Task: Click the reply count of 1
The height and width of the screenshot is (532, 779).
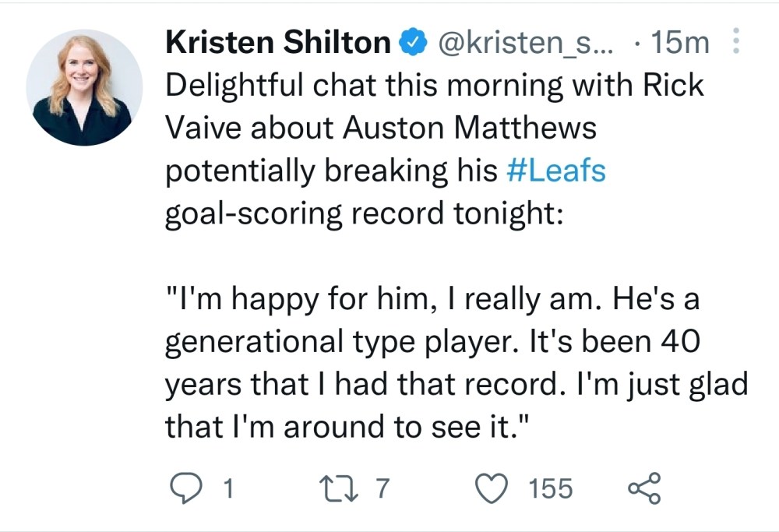Action: coord(227,489)
